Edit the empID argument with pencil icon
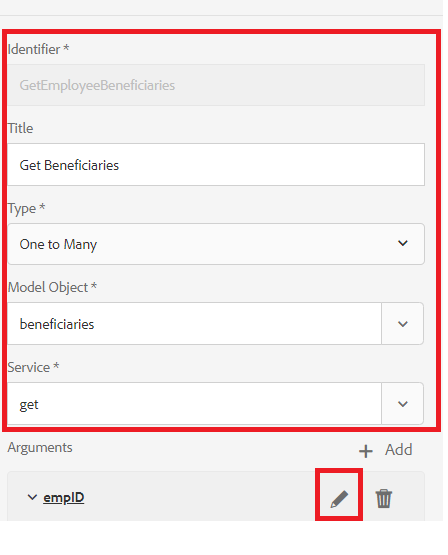Screen dimensions: 448x555 [339, 499]
